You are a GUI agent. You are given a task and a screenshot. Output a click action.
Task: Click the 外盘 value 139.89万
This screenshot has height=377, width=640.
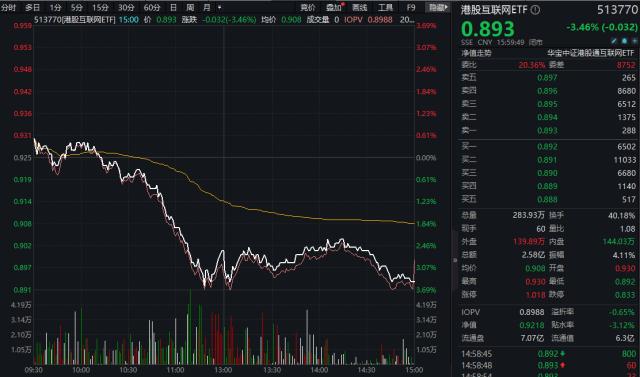click(529, 242)
